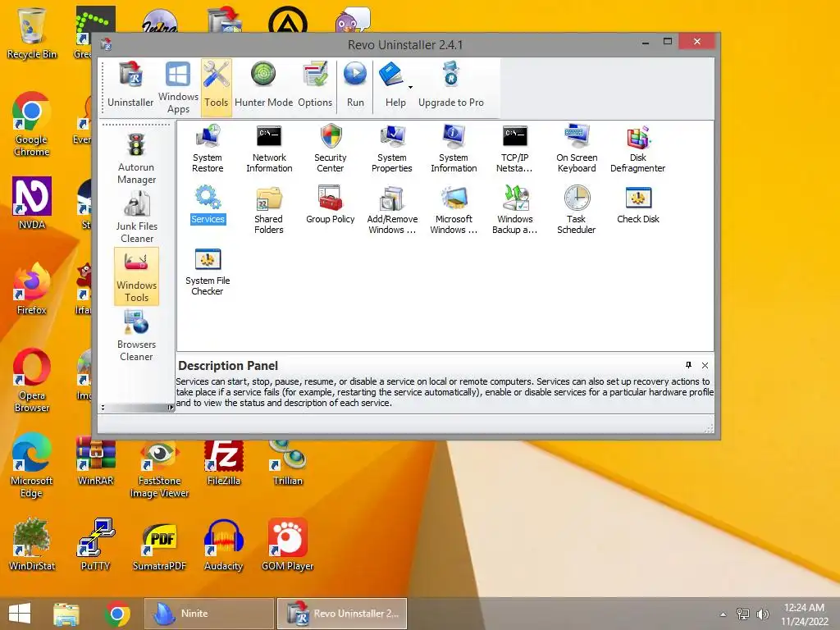Open System Properties
The height and width of the screenshot is (630, 840).
click(x=392, y=148)
